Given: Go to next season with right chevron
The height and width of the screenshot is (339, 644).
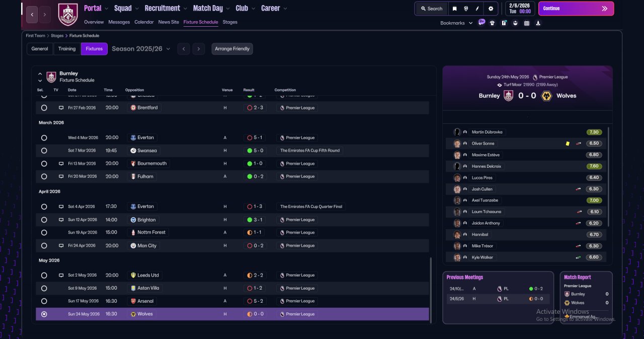Looking at the screenshot, I should point(199,49).
